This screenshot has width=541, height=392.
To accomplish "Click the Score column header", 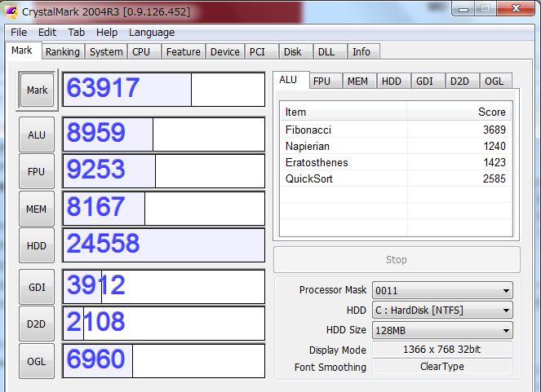I will pyautogui.click(x=491, y=112).
